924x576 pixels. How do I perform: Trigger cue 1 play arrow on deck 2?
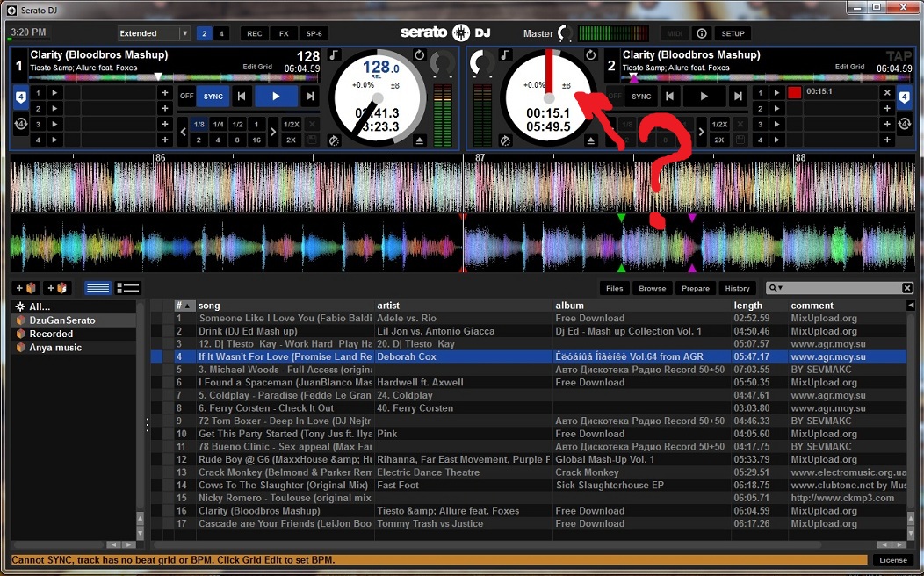click(776, 92)
